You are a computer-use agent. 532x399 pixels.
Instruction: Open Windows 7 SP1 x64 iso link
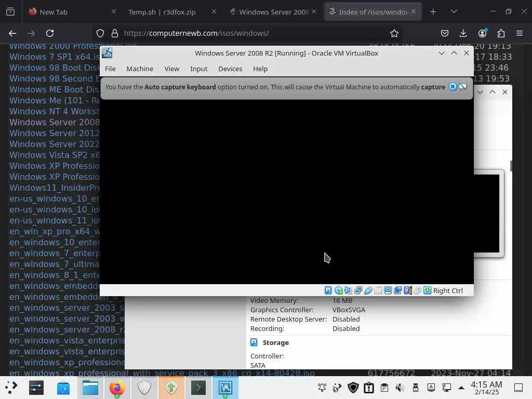coord(55,57)
